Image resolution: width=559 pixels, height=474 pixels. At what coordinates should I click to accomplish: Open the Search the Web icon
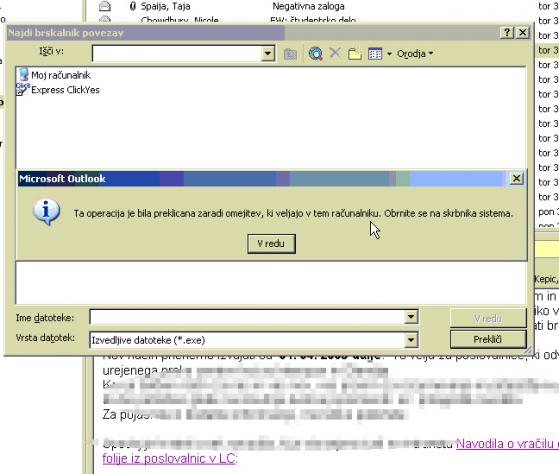(316, 54)
